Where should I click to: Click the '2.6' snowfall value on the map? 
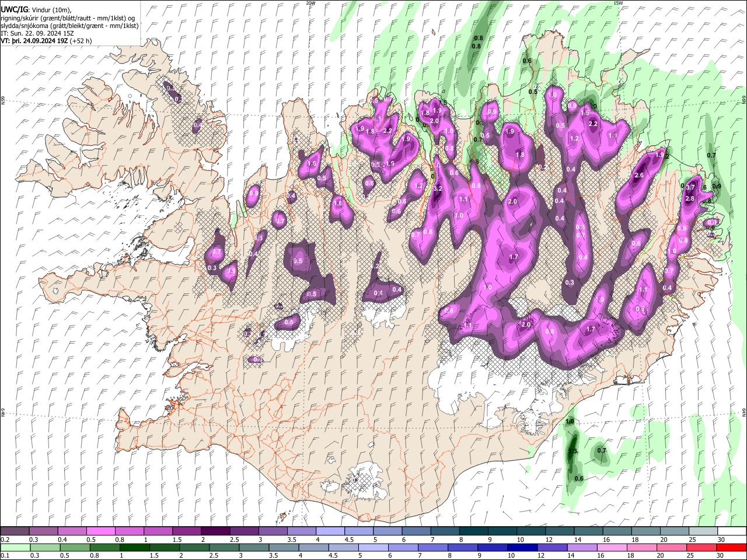638,175
